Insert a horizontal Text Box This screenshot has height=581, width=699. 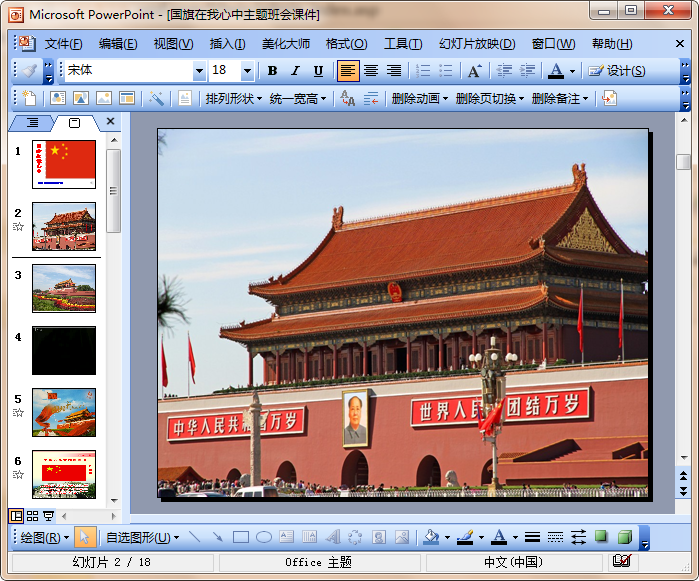pos(286,537)
